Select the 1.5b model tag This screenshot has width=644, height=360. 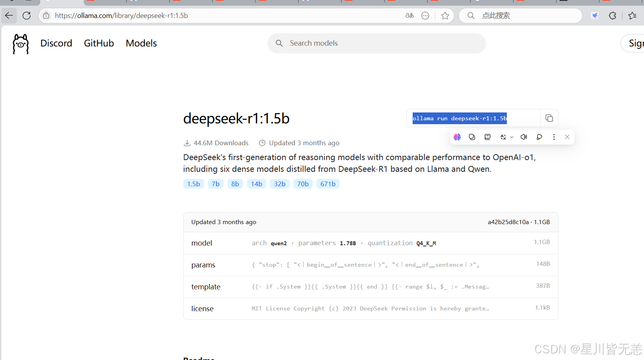point(193,184)
